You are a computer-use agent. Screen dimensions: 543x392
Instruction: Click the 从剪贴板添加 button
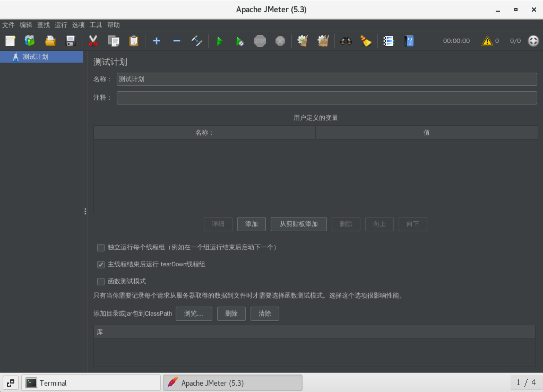tap(299, 224)
